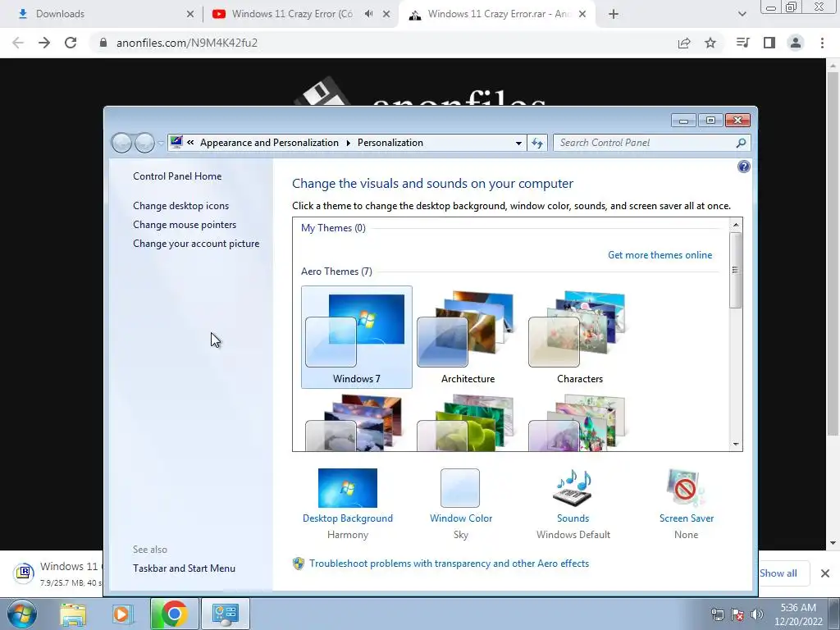Viewport: 840px width, 630px height.
Task: Go back in Control Panel window
Action: coord(122,143)
